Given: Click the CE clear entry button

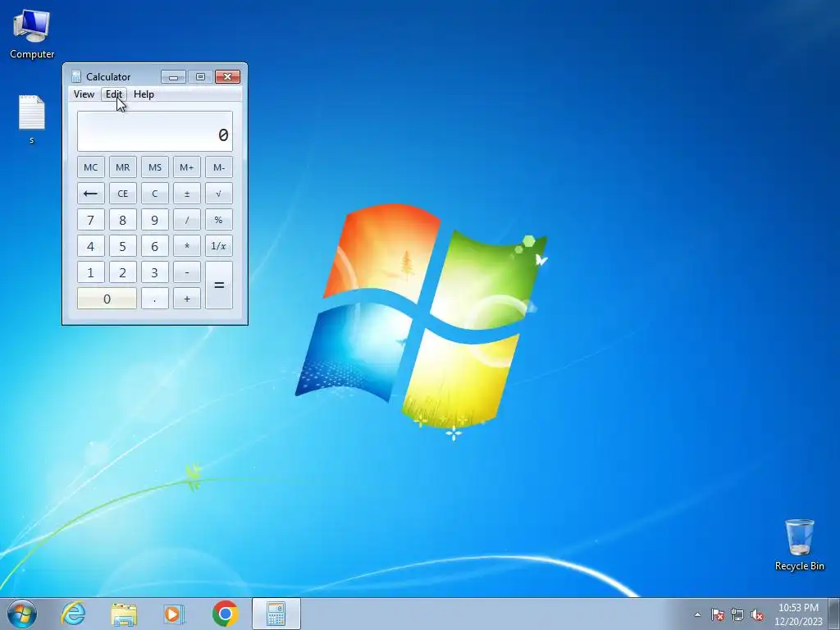Looking at the screenshot, I should (123, 194).
